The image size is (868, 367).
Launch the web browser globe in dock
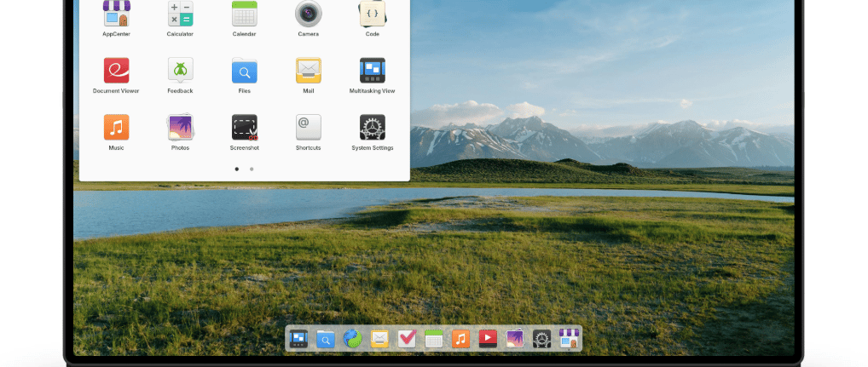(x=353, y=338)
